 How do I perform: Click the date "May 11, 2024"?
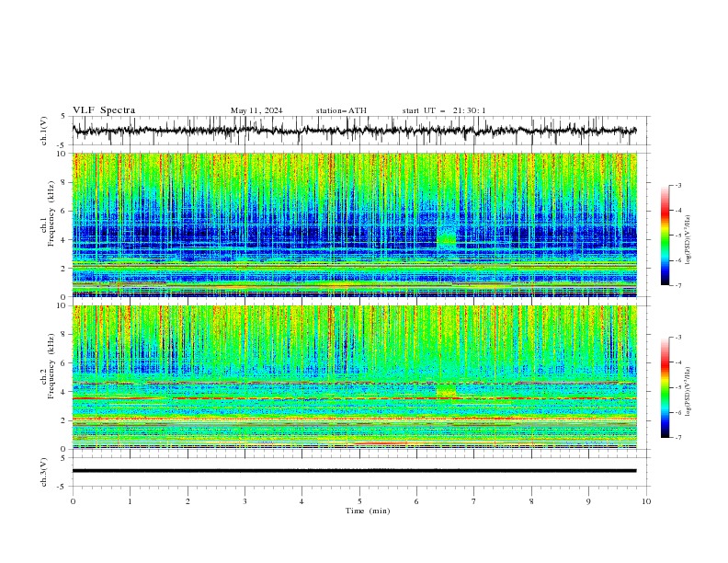point(256,110)
